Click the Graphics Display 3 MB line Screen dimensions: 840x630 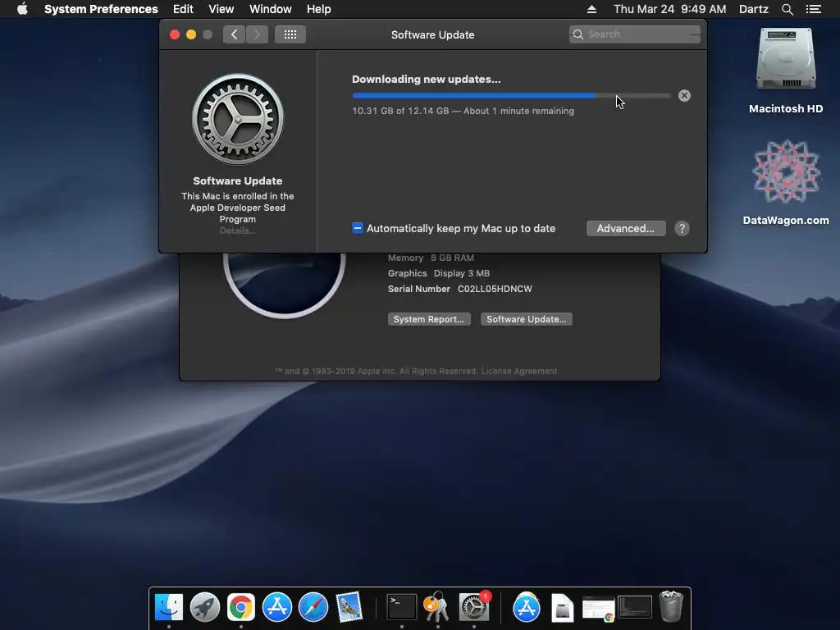tap(439, 273)
